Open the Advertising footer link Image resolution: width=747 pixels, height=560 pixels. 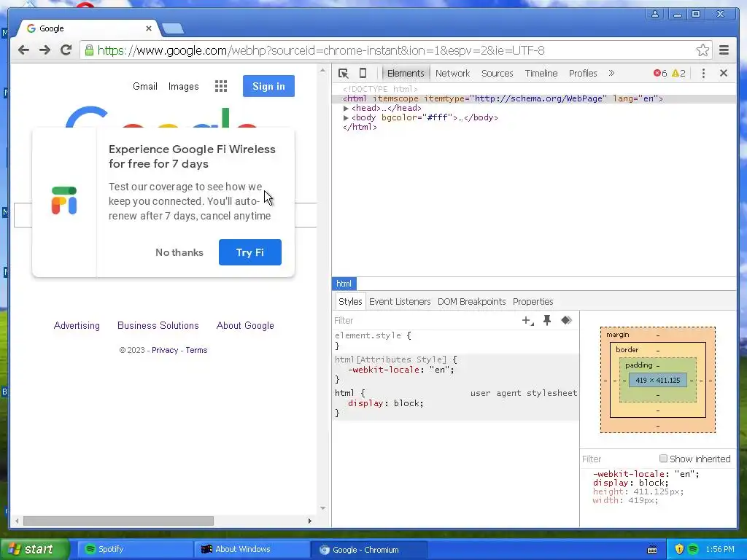click(x=77, y=326)
